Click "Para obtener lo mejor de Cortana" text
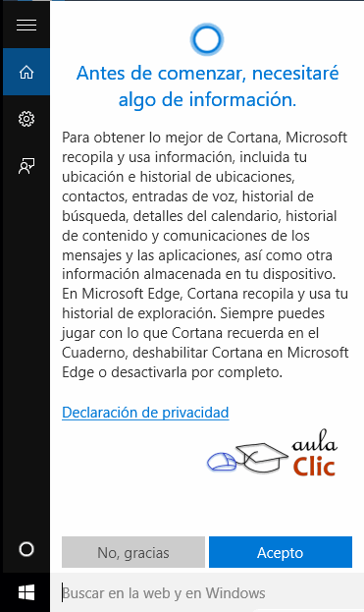Screen dimensions: 364x612 tap(172, 138)
